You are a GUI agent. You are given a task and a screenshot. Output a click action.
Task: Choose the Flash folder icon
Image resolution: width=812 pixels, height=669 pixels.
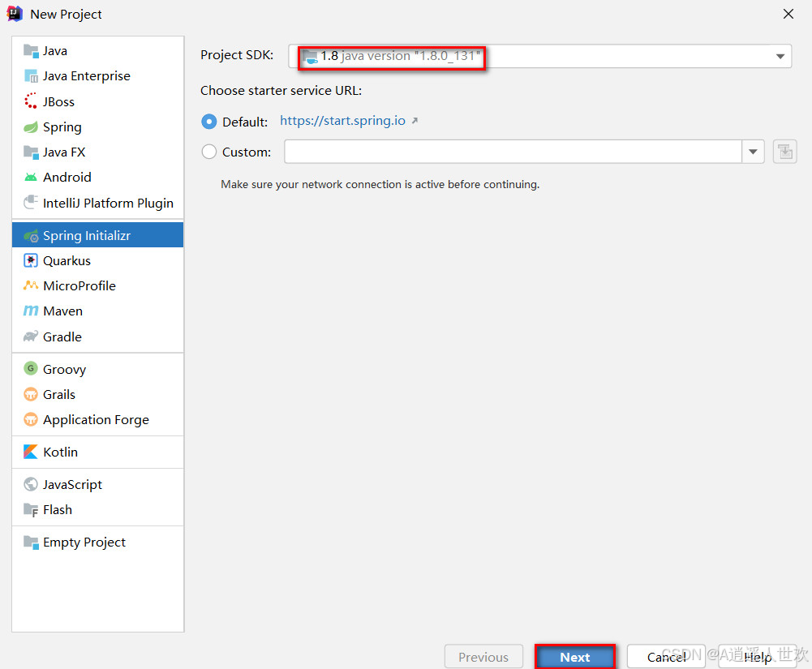31,509
